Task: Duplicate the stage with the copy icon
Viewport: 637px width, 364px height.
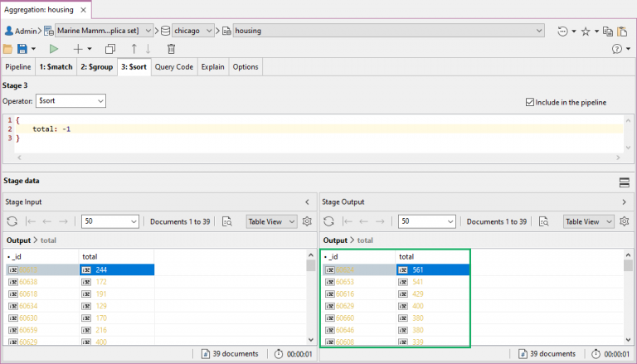Action: [x=110, y=49]
